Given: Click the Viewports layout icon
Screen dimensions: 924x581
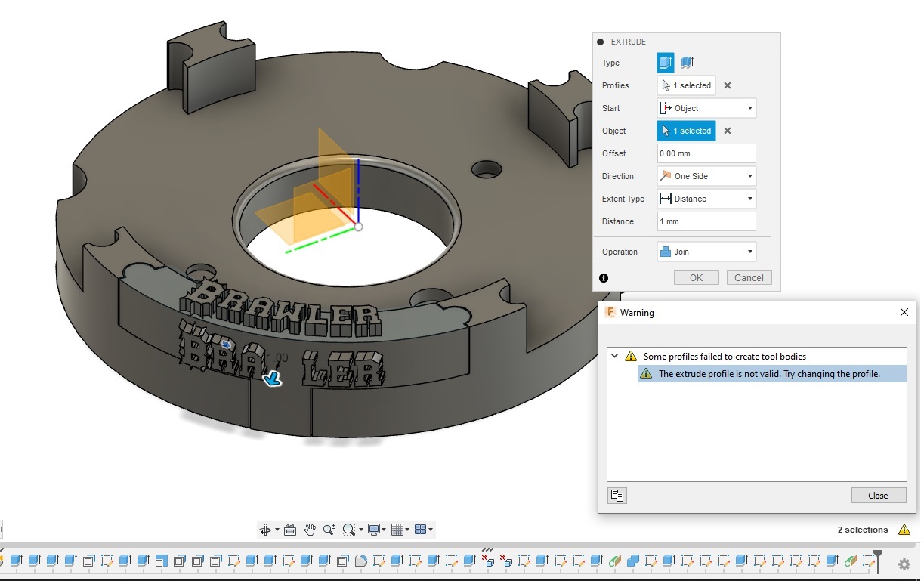Looking at the screenshot, I should coord(420,530).
